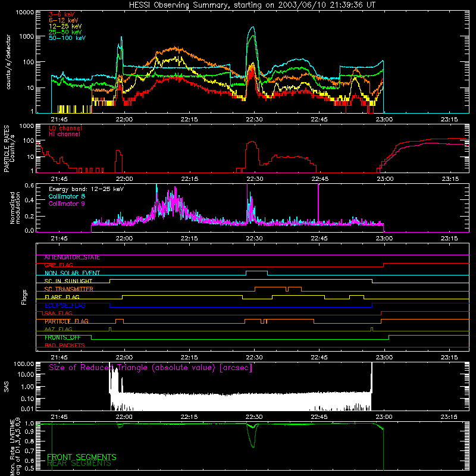476x476 pixels.
Task: Click the 'REAR SEGMENTS' legend label
Action: (79, 464)
